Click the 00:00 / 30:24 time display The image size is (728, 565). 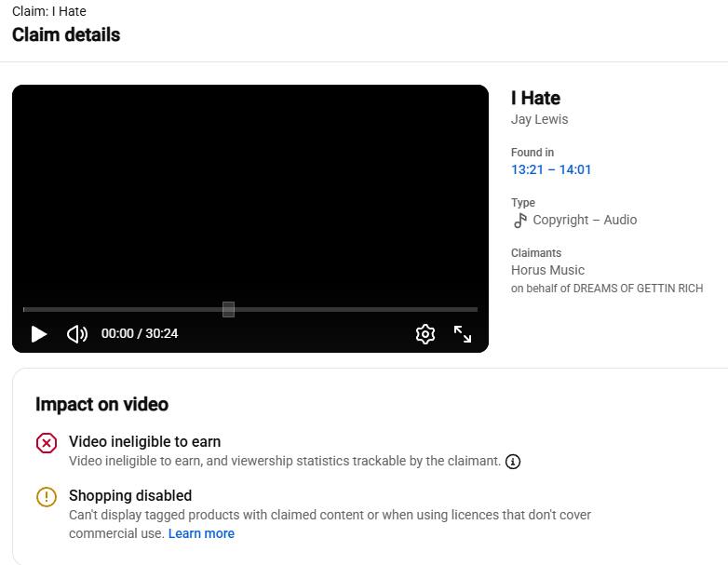(x=140, y=334)
